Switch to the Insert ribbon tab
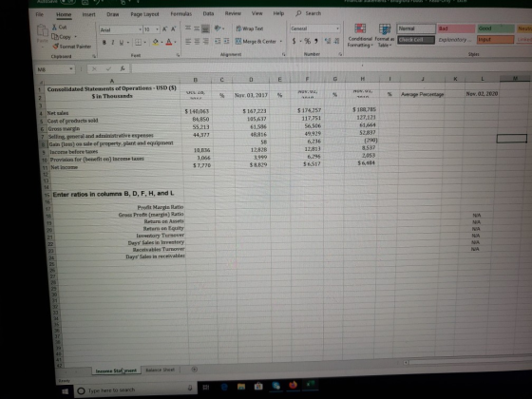 tap(88, 14)
